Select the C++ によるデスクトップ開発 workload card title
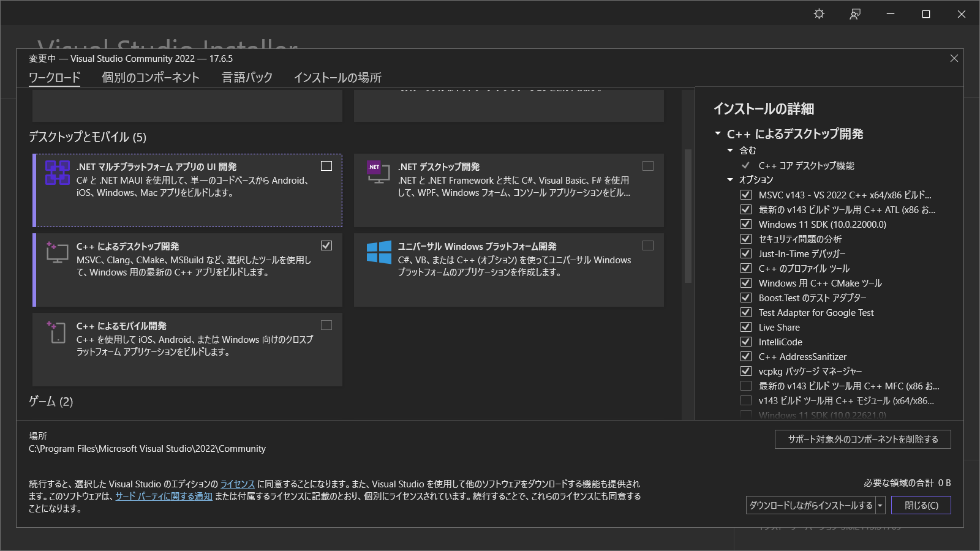This screenshot has height=551, width=980. (x=127, y=246)
